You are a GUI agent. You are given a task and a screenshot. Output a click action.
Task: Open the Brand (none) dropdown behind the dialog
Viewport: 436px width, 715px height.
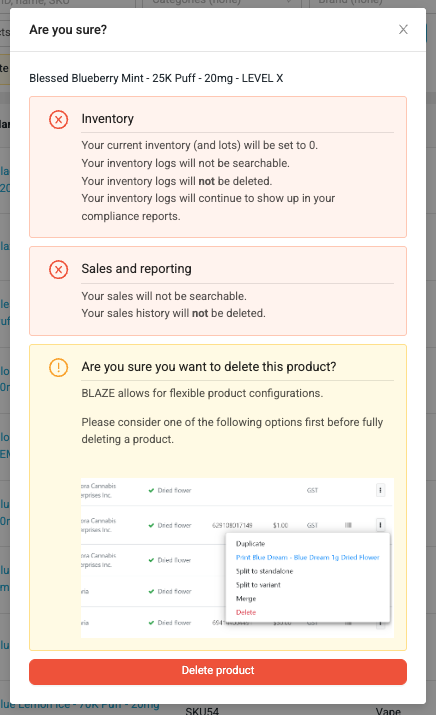pos(367,2)
